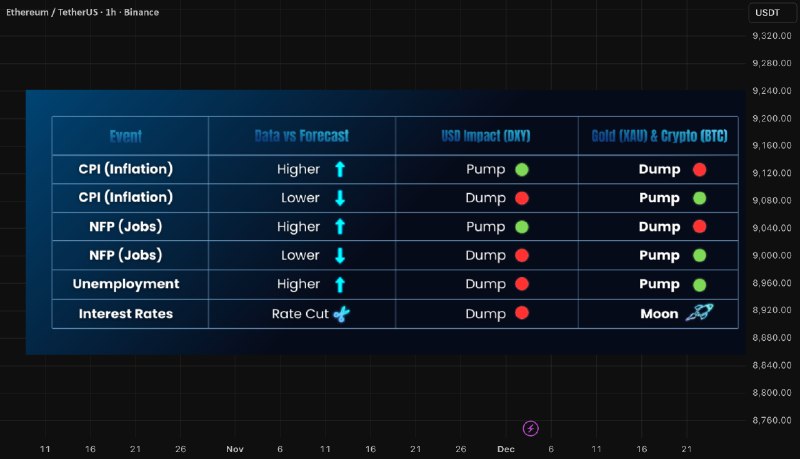Click the Nov label on time axis
This screenshot has height=459, width=800.
pyautogui.click(x=234, y=450)
